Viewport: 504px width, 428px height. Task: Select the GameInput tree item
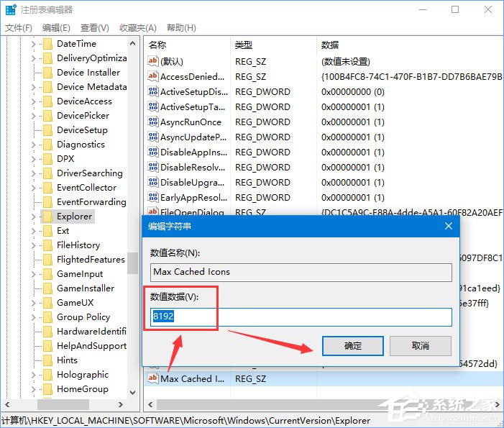[x=80, y=274]
